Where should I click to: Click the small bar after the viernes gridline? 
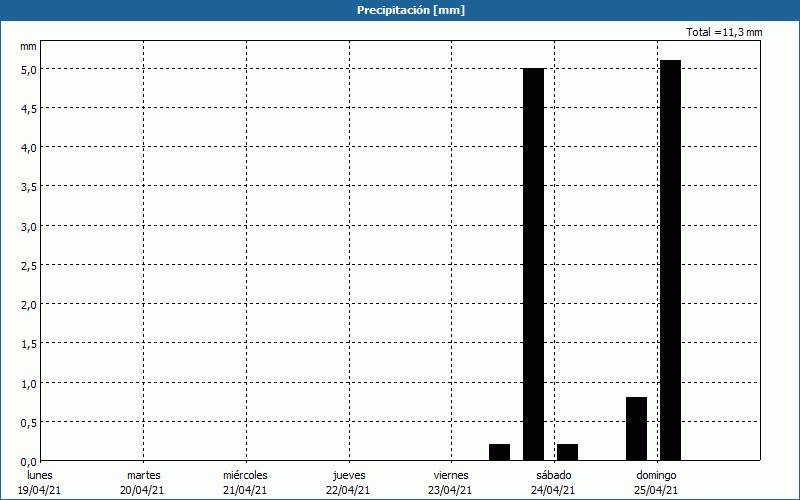tap(499, 452)
